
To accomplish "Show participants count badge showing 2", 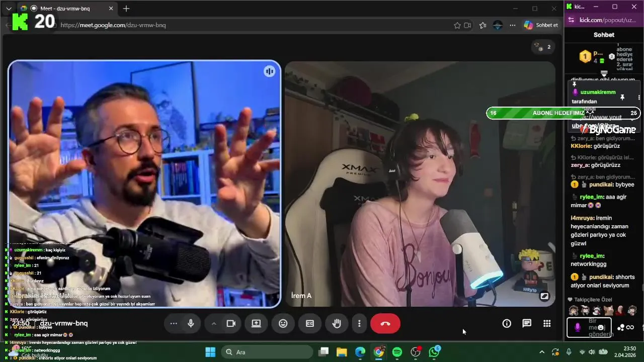I will [x=543, y=47].
